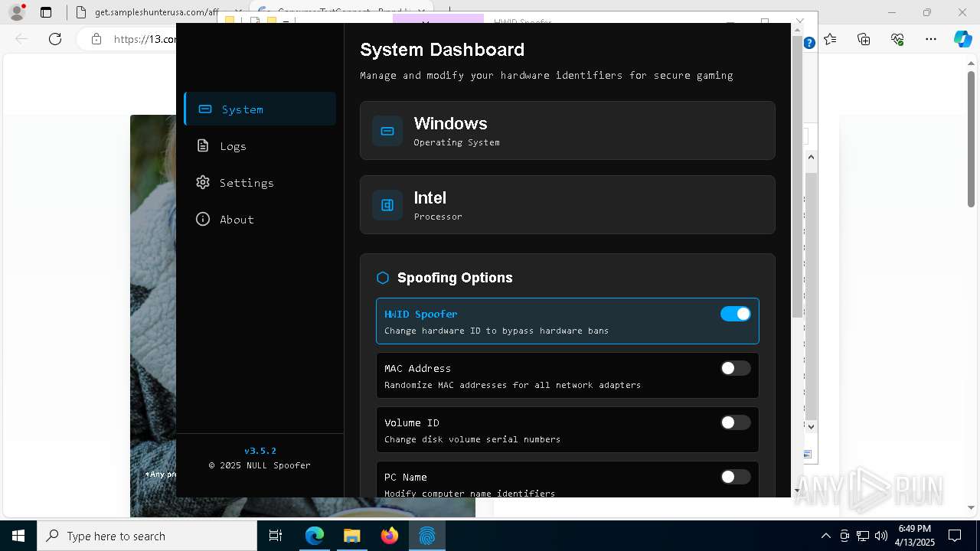The image size is (980, 551).
Task: Click 'Change disk volume serial numbers' text
Action: click(x=472, y=439)
